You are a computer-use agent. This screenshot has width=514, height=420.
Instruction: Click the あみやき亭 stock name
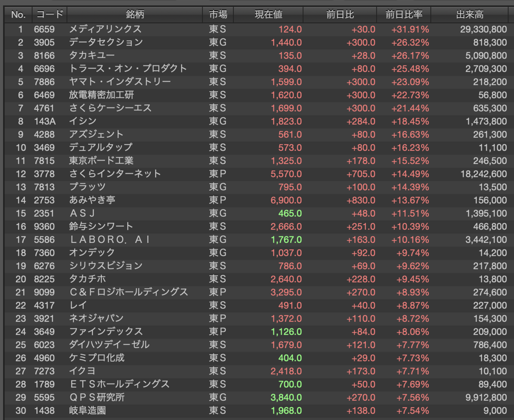click(92, 200)
